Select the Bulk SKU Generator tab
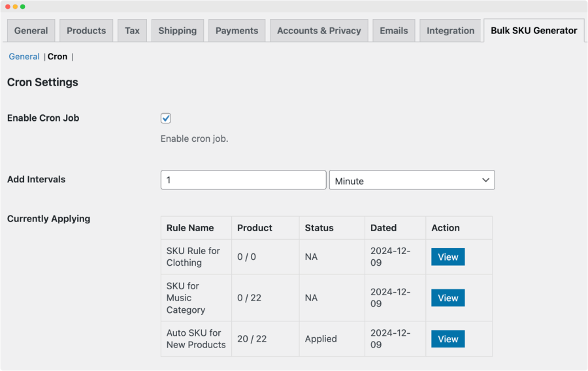Screen dimensions: 588x371 click(x=534, y=31)
